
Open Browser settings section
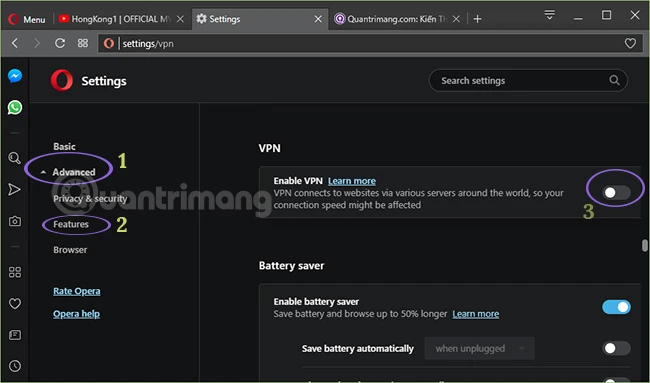(x=70, y=250)
